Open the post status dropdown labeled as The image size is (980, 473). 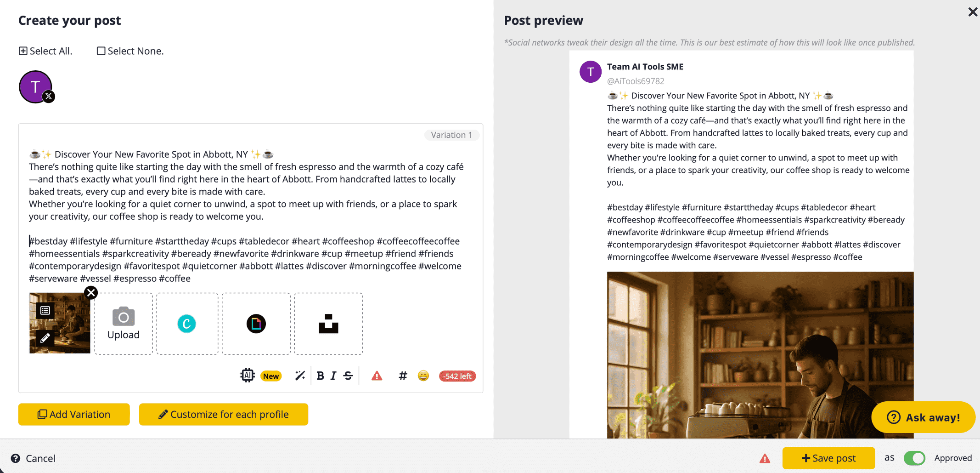[x=889, y=458]
